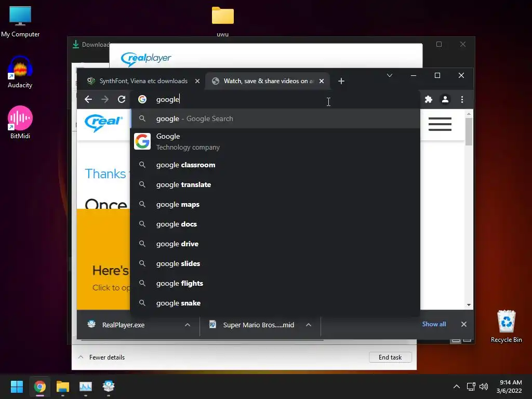Click the scrollbar down arrow on the page
This screenshot has height=399, width=532.
point(469,305)
